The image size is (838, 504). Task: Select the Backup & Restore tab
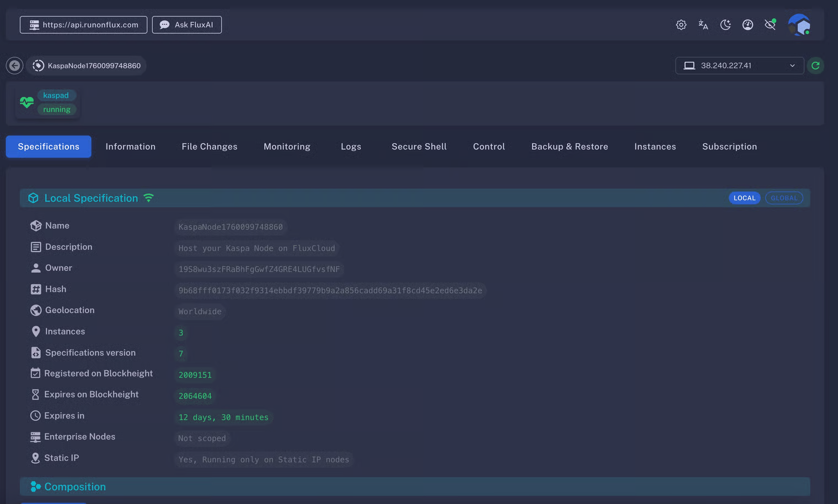[570, 147]
